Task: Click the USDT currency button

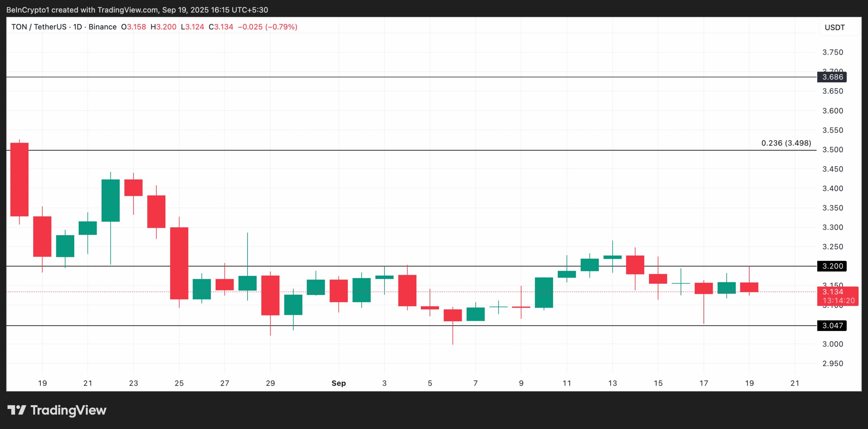Action: tap(834, 27)
